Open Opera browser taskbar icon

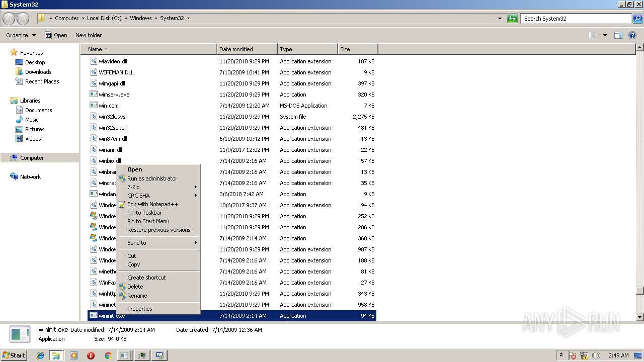point(91,355)
